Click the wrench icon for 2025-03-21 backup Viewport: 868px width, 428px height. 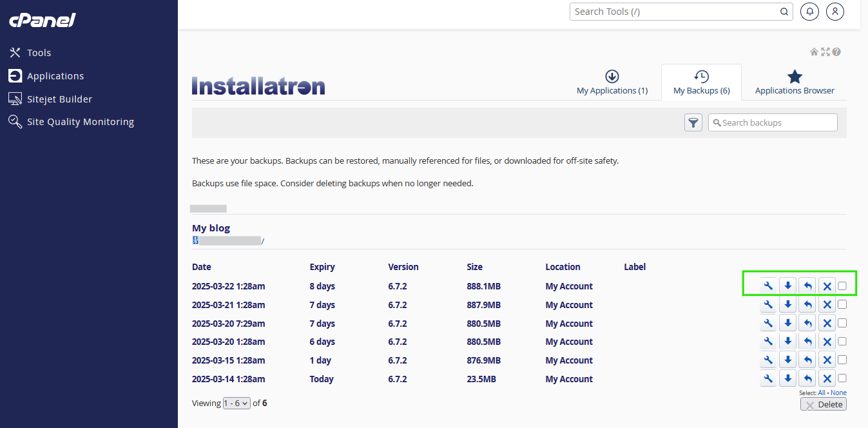[768, 305]
